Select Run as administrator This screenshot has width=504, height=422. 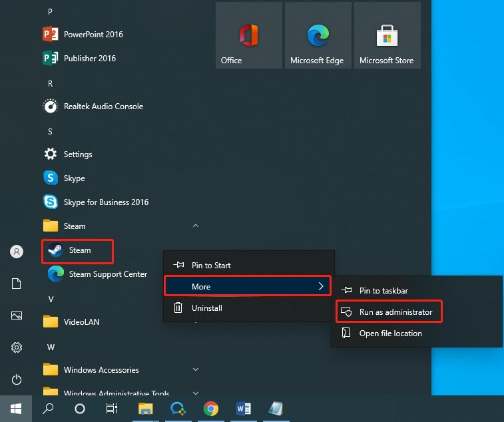389,312
